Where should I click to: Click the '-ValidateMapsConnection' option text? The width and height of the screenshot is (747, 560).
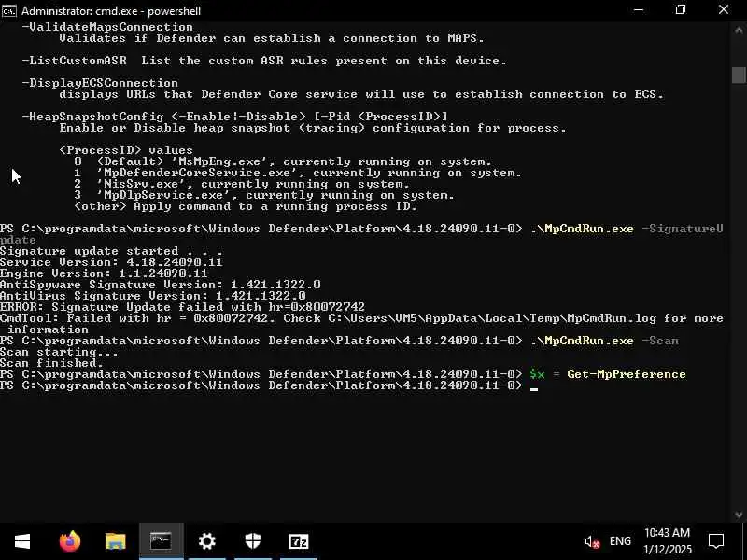click(x=107, y=27)
